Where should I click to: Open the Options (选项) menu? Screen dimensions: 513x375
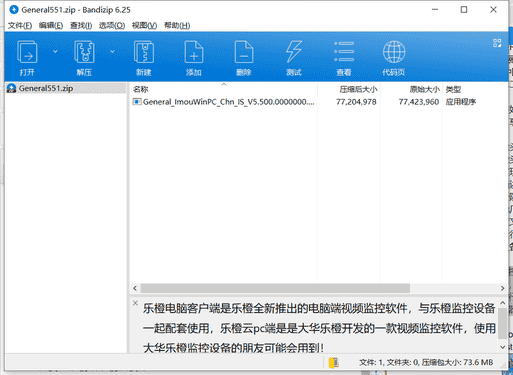[x=112, y=25]
